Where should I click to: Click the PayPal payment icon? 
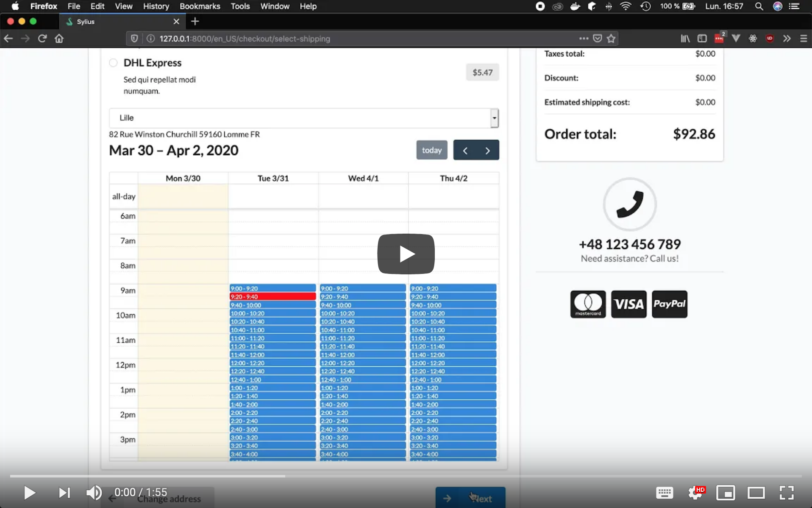tap(670, 304)
